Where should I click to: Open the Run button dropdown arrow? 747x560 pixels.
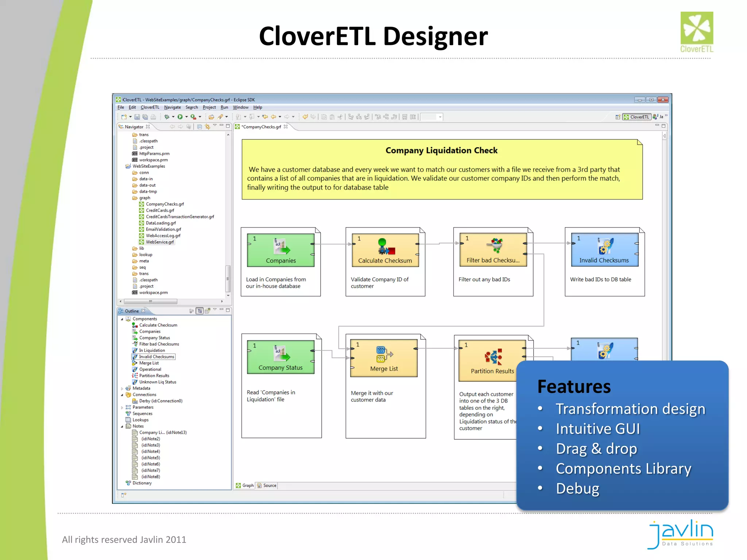pos(186,117)
